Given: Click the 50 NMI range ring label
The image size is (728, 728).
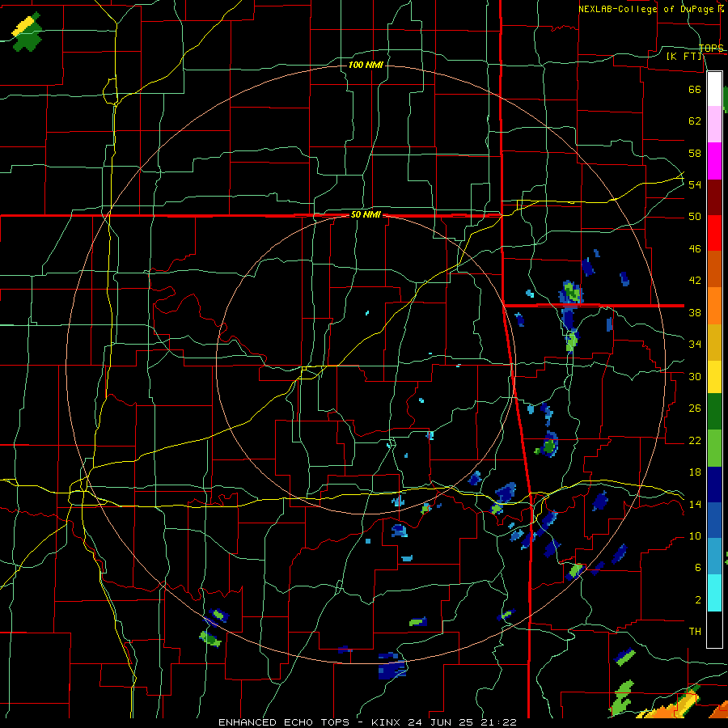Looking at the screenshot, I should click(366, 214).
